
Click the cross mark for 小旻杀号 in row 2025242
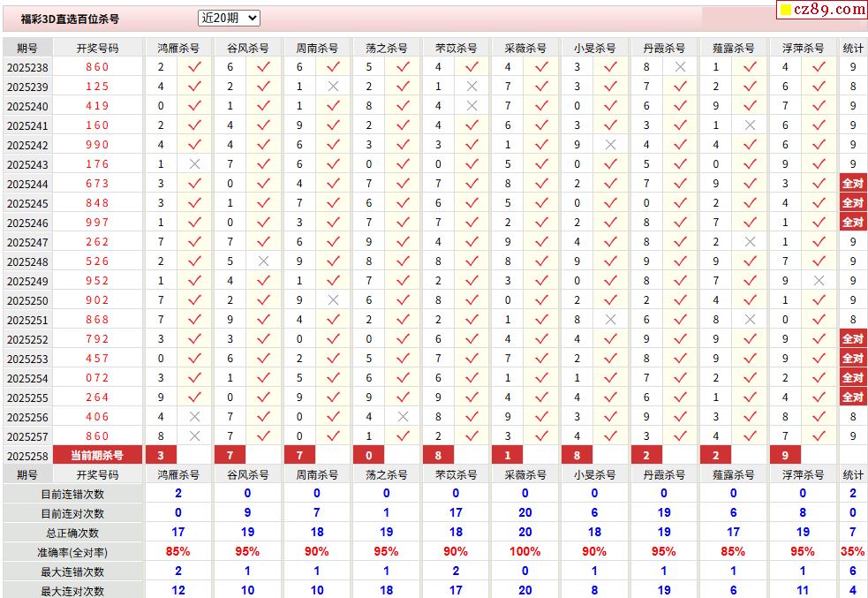point(610,145)
